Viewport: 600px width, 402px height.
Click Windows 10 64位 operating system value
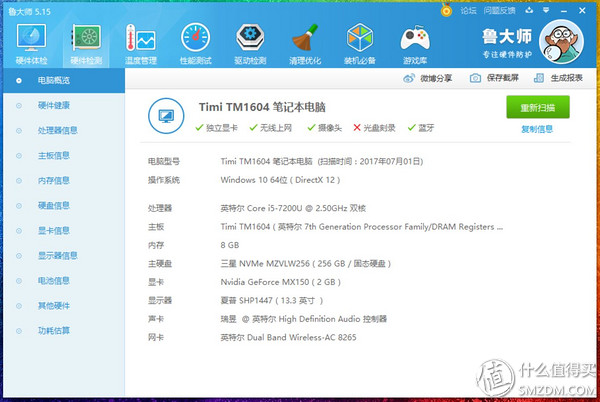[280, 180]
